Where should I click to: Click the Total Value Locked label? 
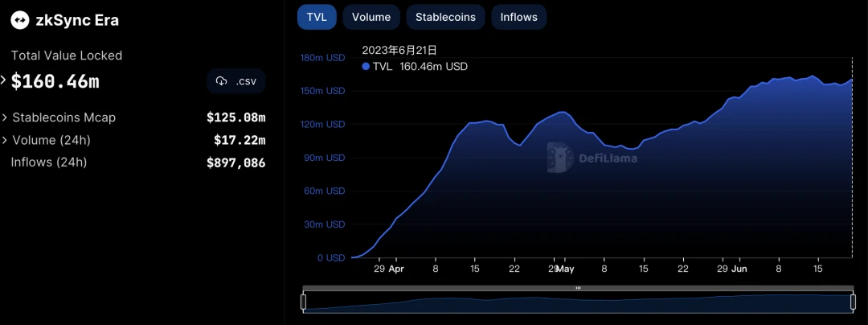point(67,56)
